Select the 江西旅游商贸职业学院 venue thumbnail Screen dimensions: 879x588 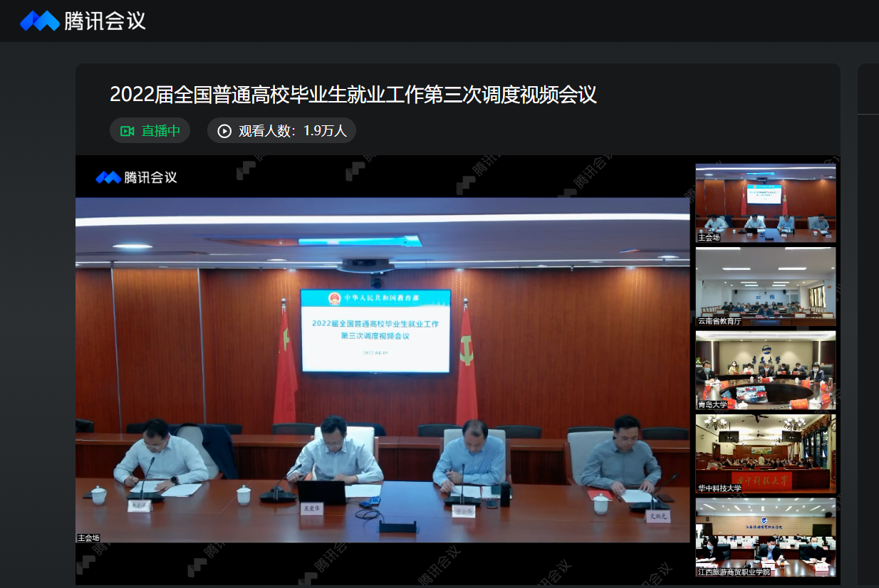765,537
